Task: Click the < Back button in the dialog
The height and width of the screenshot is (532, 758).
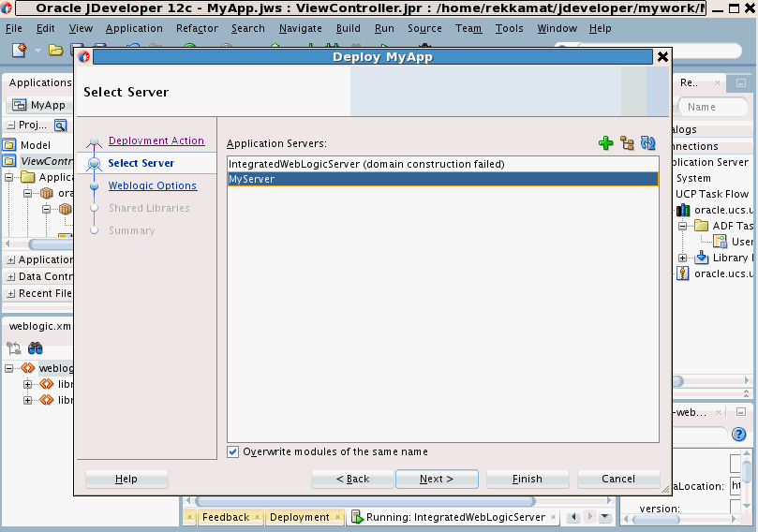Action: coord(352,479)
